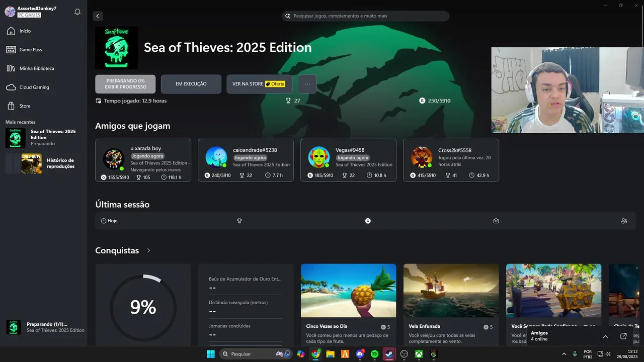The width and height of the screenshot is (644, 362).
Task: Open Xbox app from taskbar
Action: pos(419,354)
